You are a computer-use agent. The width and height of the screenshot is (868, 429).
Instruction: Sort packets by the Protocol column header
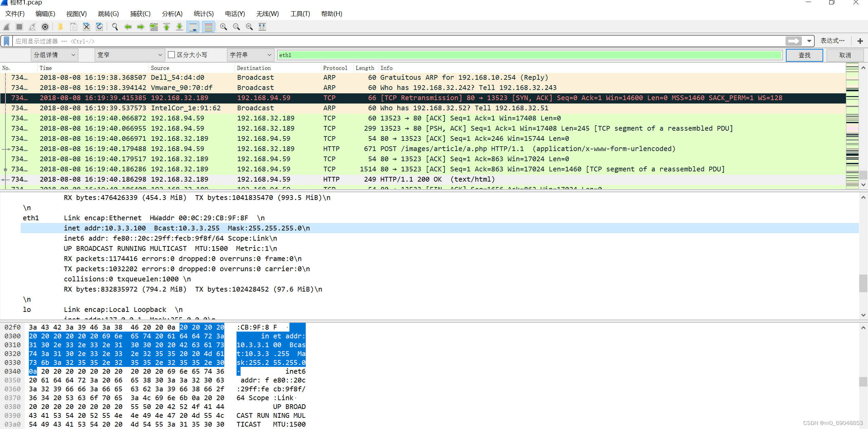(x=337, y=68)
